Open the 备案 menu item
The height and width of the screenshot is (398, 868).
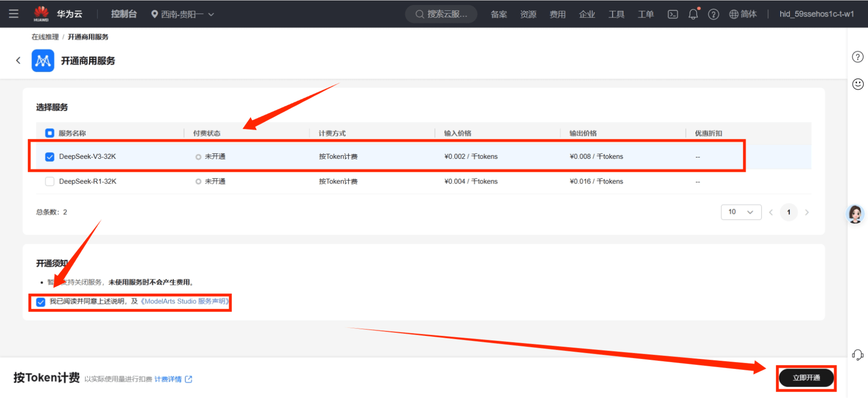(x=499, y=14)
